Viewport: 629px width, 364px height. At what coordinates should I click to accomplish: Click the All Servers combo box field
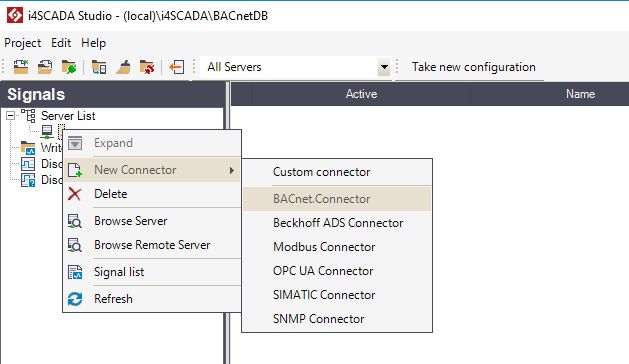click(x=295, y=67)
